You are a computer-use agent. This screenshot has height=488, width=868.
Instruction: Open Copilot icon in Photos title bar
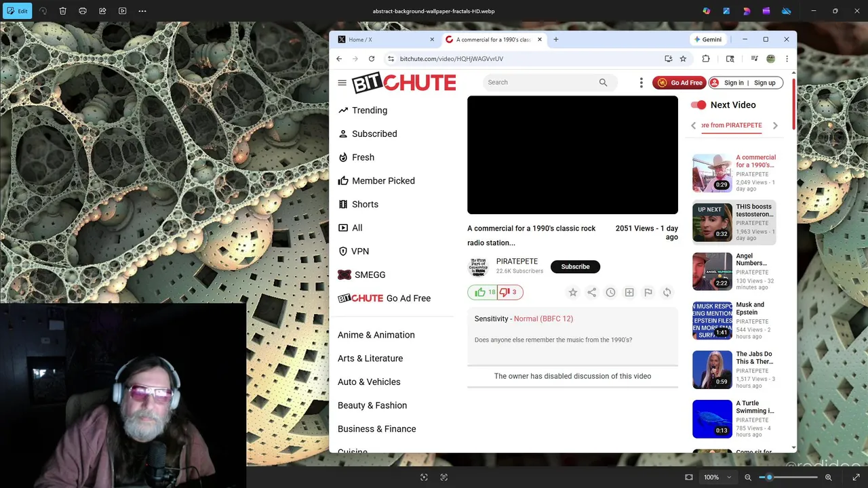click(x=707, y=11)
